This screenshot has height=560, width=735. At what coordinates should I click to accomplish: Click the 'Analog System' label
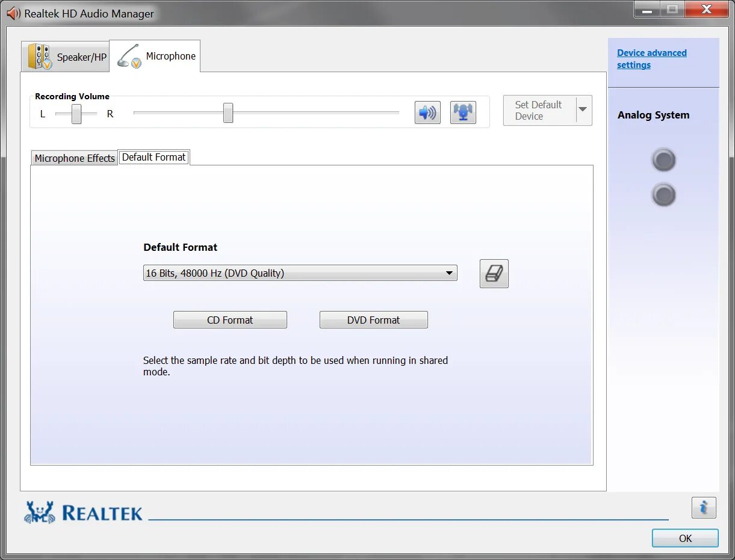tap(654, 115)
